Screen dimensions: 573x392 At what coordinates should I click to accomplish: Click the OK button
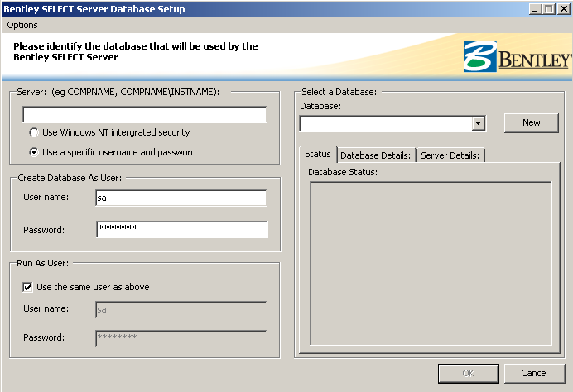click(468, 373)
